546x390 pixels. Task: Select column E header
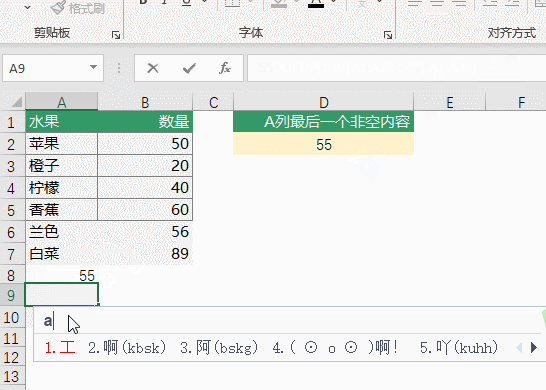tap(450, 102)
